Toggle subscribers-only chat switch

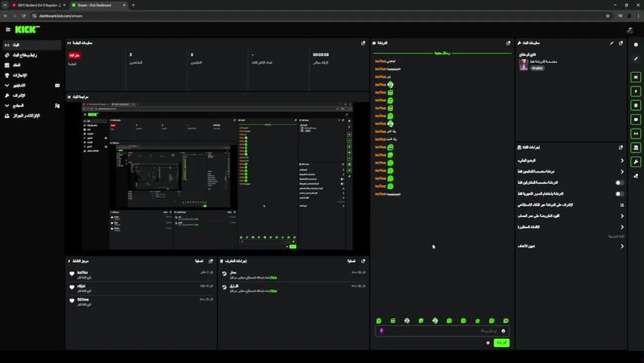pos(619,183)
